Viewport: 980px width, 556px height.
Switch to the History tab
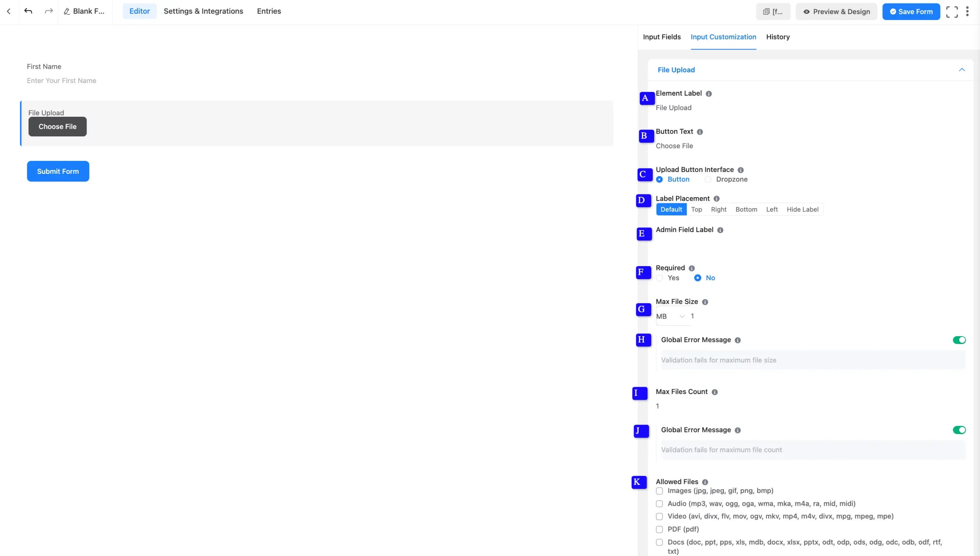pyautogui.click(x=777, y=37)
